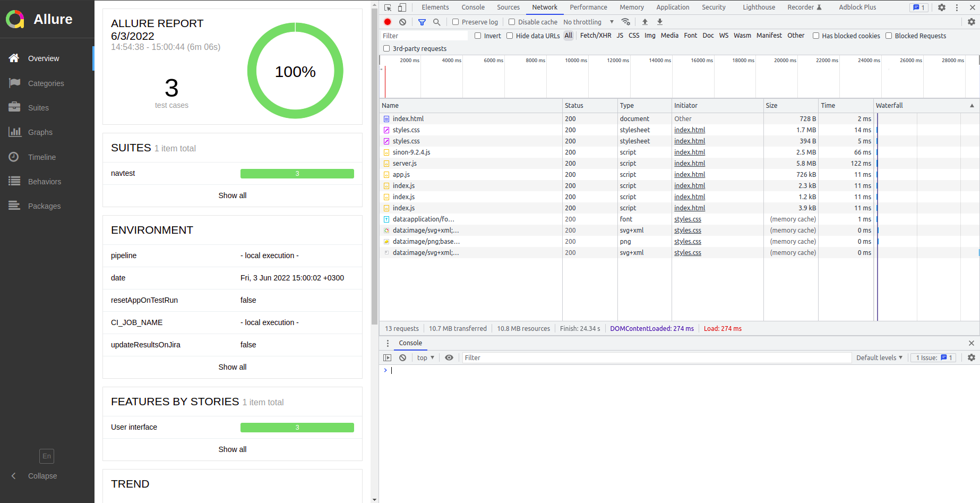Switch to the Performance tab
The width and height of the screenshot is (980, 503).
tap(588, 7)
